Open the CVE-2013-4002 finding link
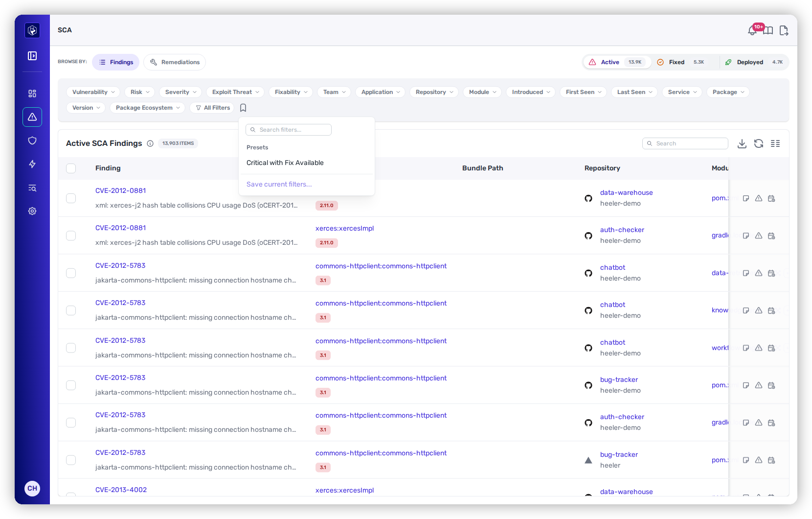The image size is (812, 519). pos(121,490)
